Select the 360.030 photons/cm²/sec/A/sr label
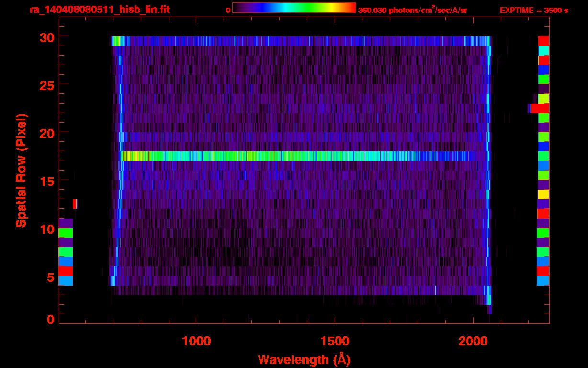Image resolution: width=588 pixels, height=368 pixels. click(412, 10)
